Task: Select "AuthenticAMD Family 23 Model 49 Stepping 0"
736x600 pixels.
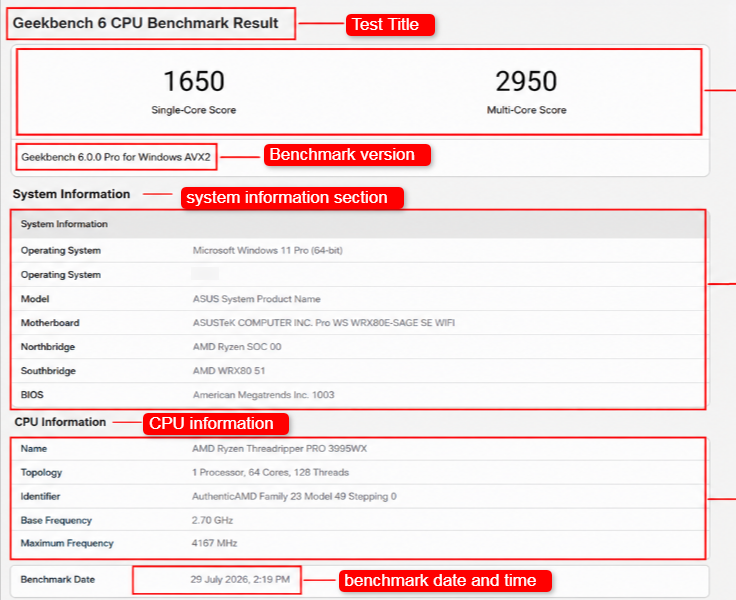Action: (294, 497)
